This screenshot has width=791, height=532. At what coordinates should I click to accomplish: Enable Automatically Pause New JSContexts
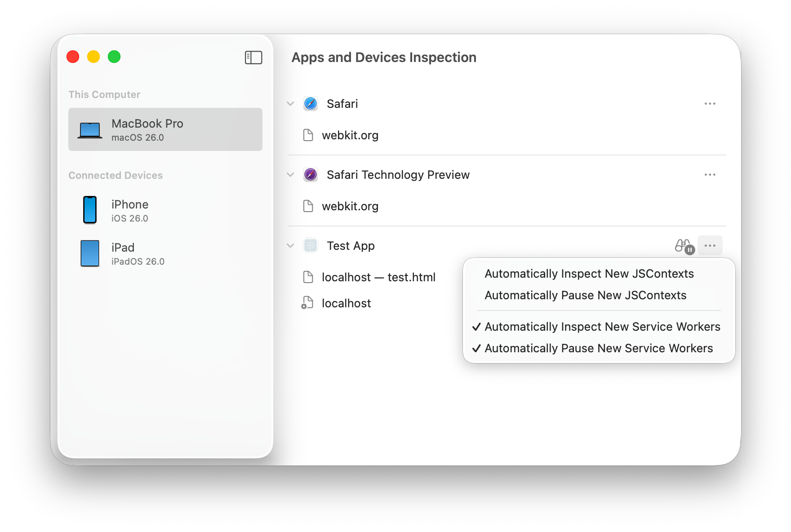[599, 295]
